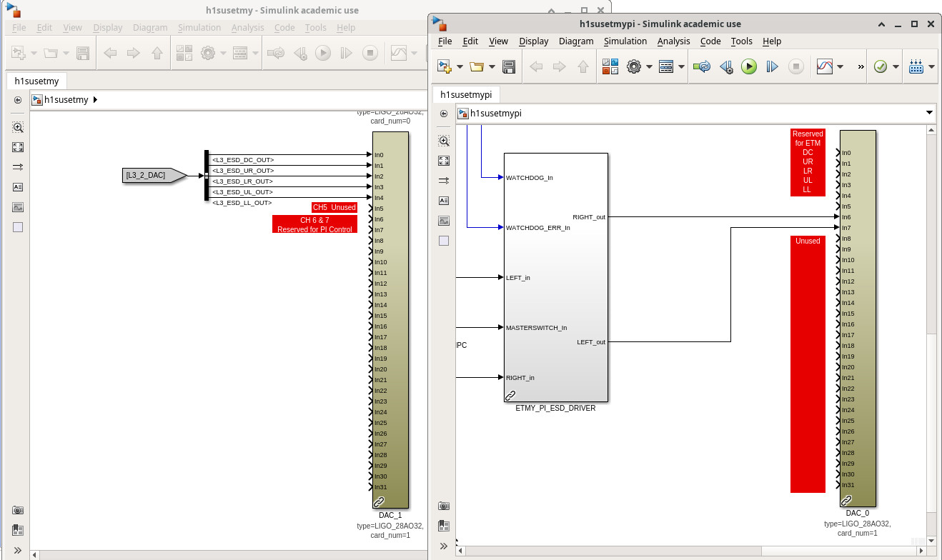Viewport: 942px width, 560px height.
Task: Expand the Model Advisor checkmark dropdown arrow
Action: (895, 66)
